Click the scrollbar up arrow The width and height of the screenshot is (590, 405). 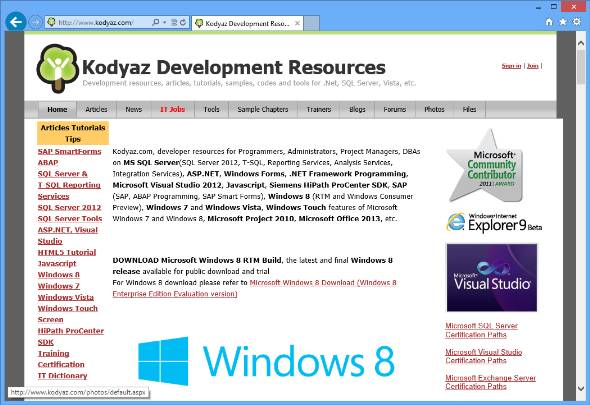click(581, 44)
